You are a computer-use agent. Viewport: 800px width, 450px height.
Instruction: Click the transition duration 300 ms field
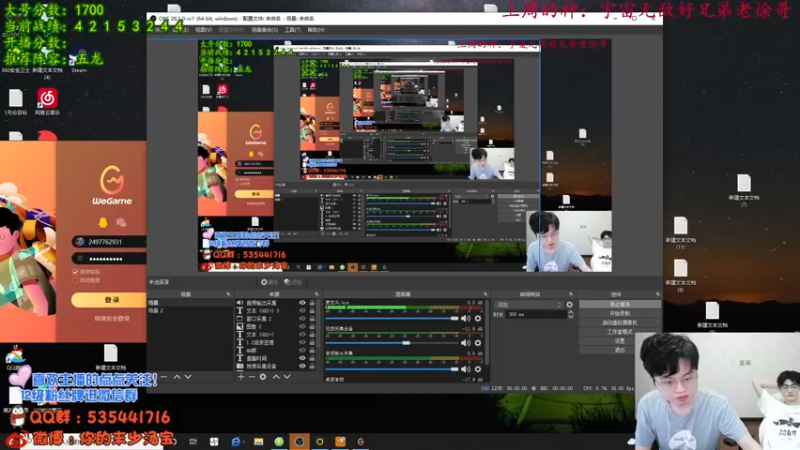pos(536,314)
